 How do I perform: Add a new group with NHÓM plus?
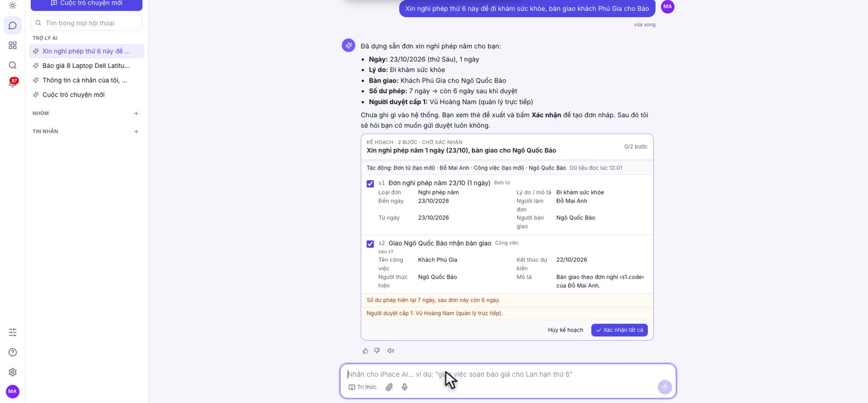136,114
